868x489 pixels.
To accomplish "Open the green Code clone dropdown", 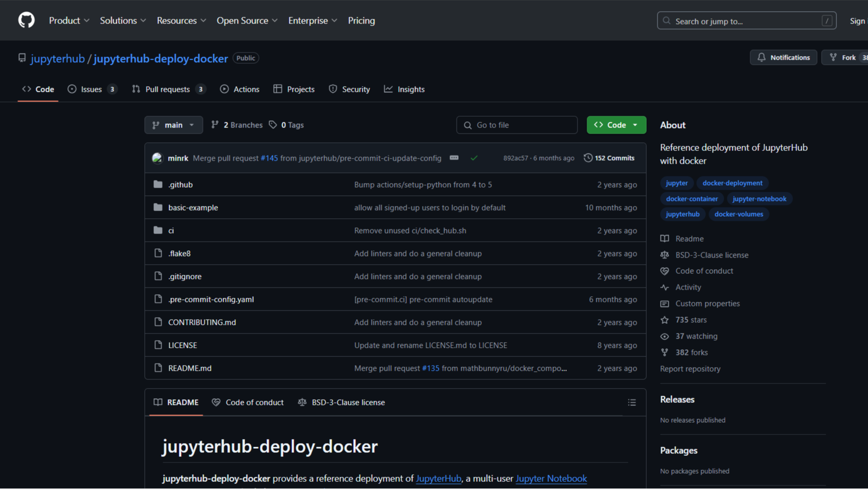I will point(616,125).
